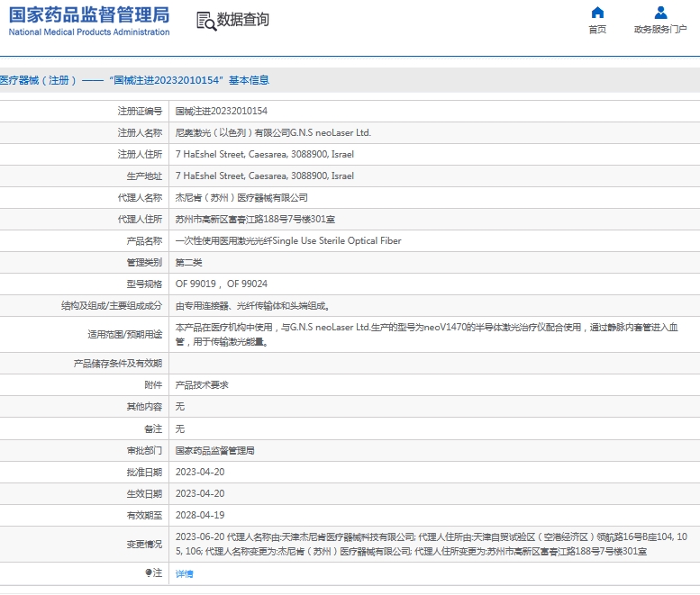Click the 注册证编号 field label
700x595 pixels.
140,111
